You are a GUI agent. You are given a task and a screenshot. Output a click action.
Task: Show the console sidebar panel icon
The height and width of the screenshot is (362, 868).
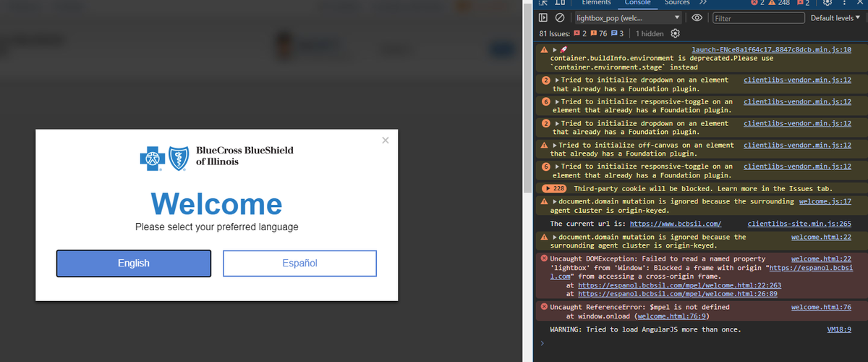click(544, 18)
